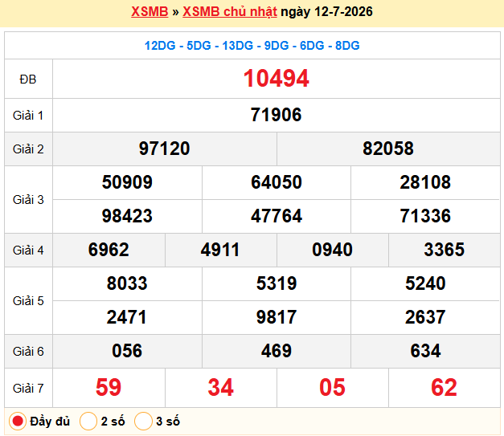504x436 pixels.
Task: Click the Giải 6 number 469
Action: coord(277,351)
